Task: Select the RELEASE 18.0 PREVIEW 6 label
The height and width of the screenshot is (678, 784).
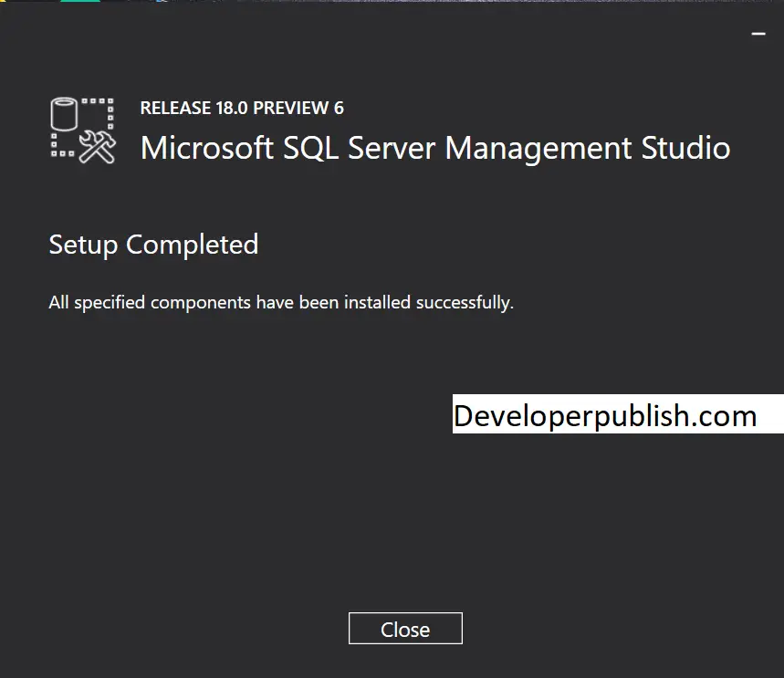Action: tap(242, 108)
